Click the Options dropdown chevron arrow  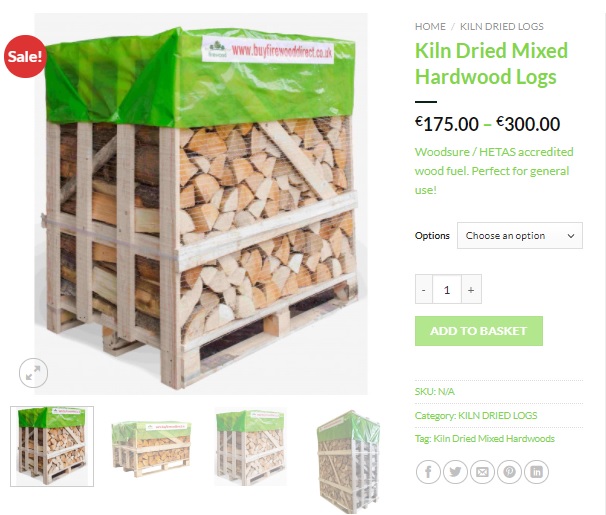tap(570, 236)
